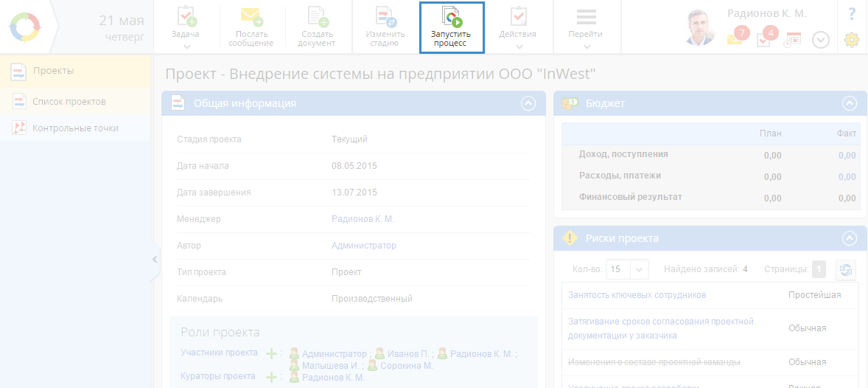Collapse the Общая информация panel
This screenshot has width=868, height=388.
pyautogui.click(x=528, y=104)
